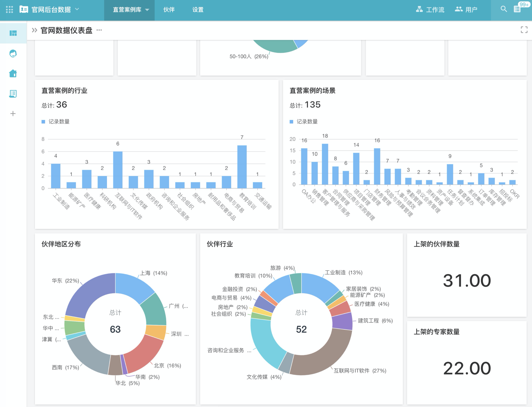Expand sidebar with double chevron
Image resolution: width=532 pixels, height=407 pixels.
(x=34, y=30)
